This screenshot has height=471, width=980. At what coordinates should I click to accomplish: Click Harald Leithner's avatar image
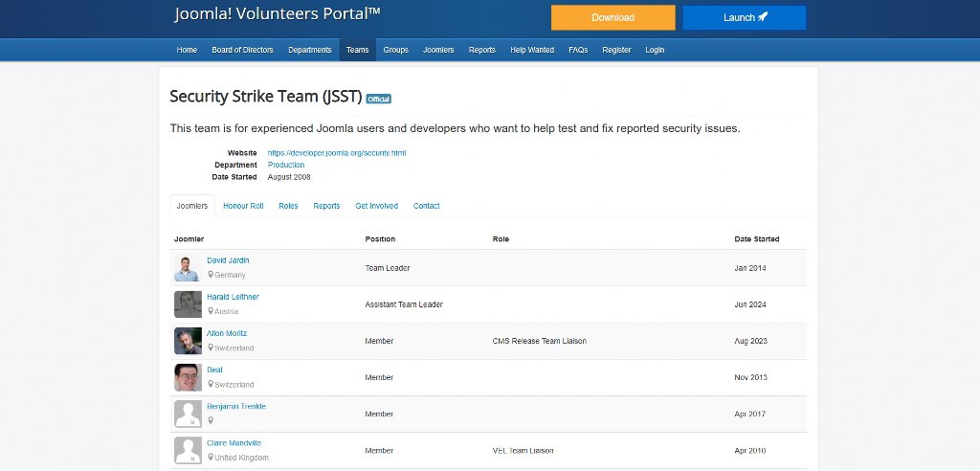pos(188,304)
